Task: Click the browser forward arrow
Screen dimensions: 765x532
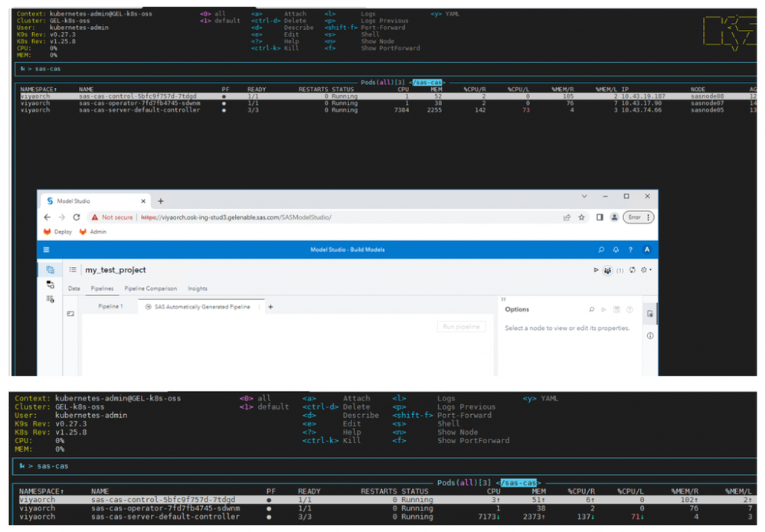Action: click(61, 217)
